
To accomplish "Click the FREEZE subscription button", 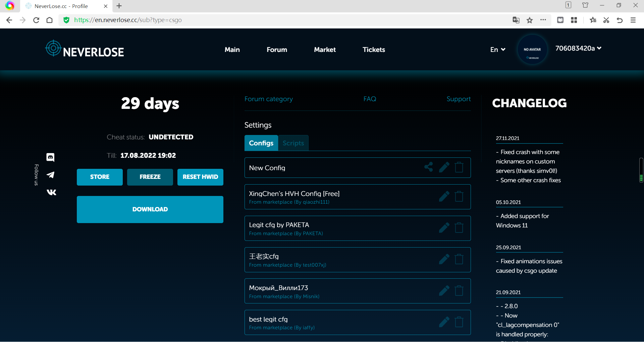I will 150,177.
